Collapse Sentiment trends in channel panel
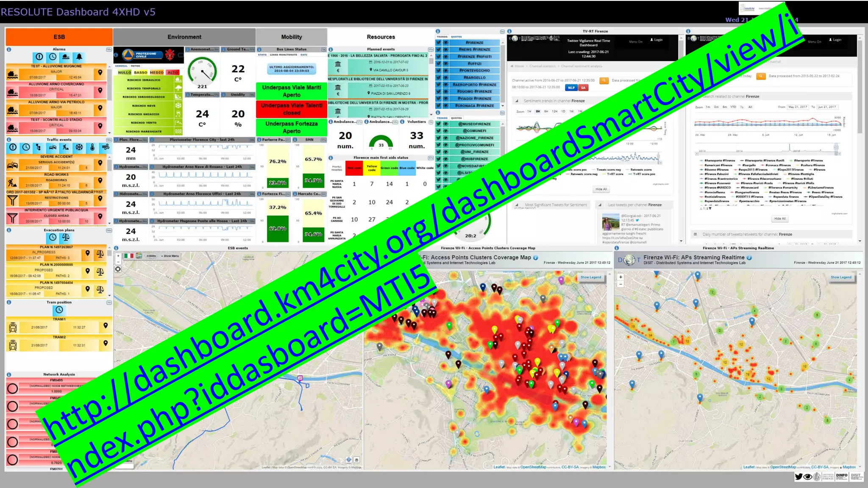This screenshot has height=488, width=868. 517,101
